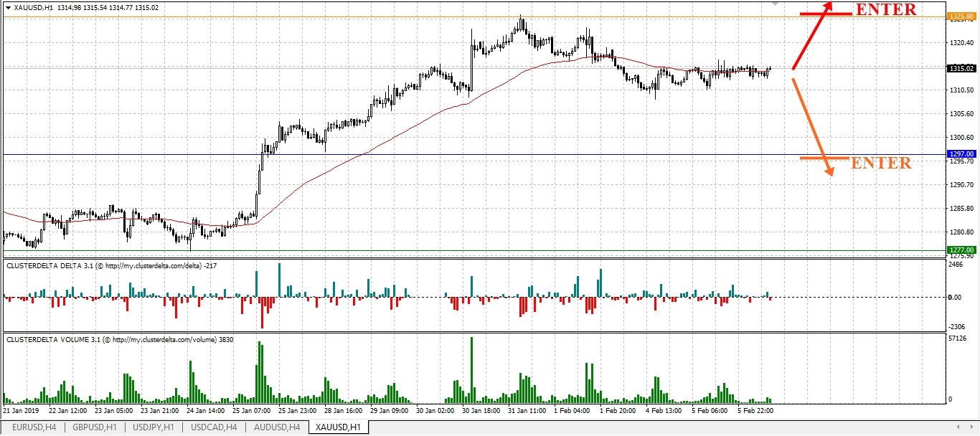Select the red upward arrow drawing
Screen dimensions: 980x436
812,35
